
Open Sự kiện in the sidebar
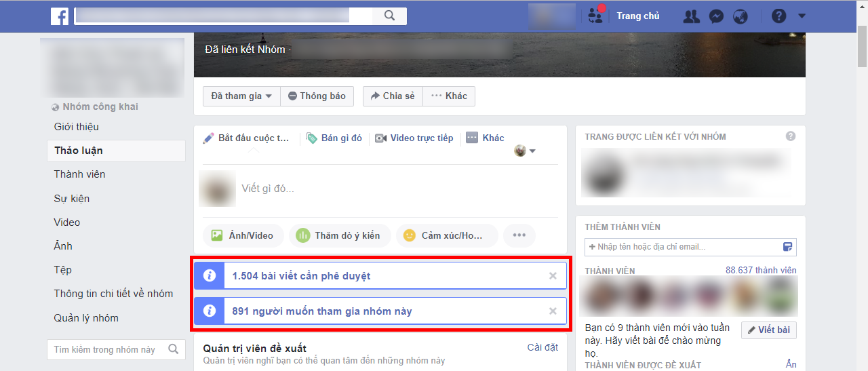(x=72, y=199)
